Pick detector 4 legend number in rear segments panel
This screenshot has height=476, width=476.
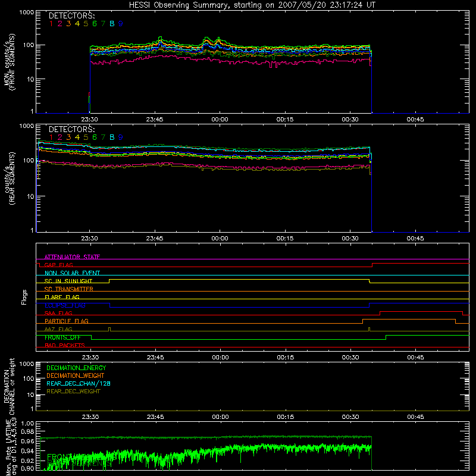77,137
